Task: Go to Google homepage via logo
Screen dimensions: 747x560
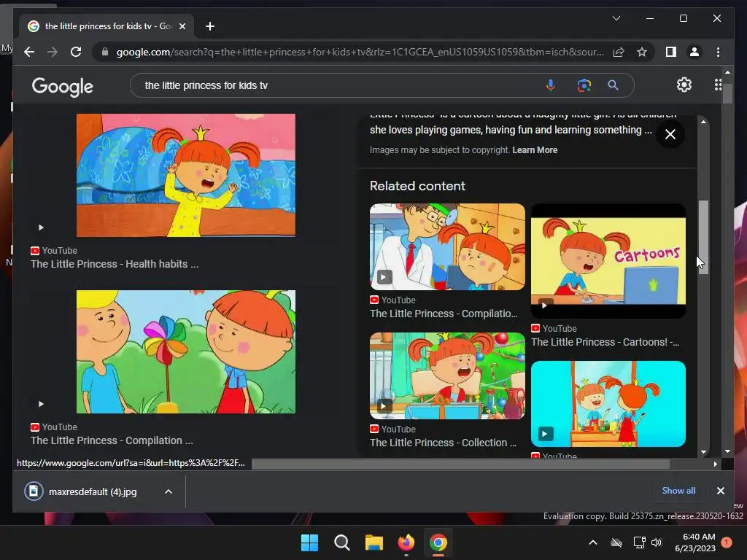Action: 63,87
